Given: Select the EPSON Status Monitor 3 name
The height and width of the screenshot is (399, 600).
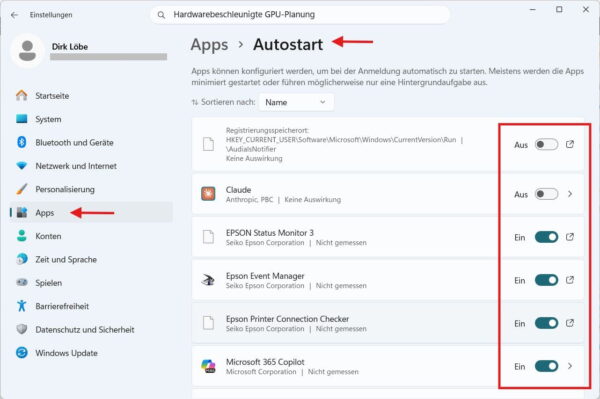Looking at the screenshot, I should click(269, 233).
